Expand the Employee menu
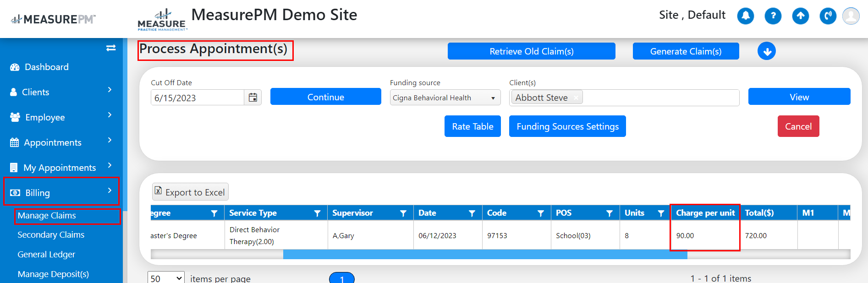 click(60, 117)
